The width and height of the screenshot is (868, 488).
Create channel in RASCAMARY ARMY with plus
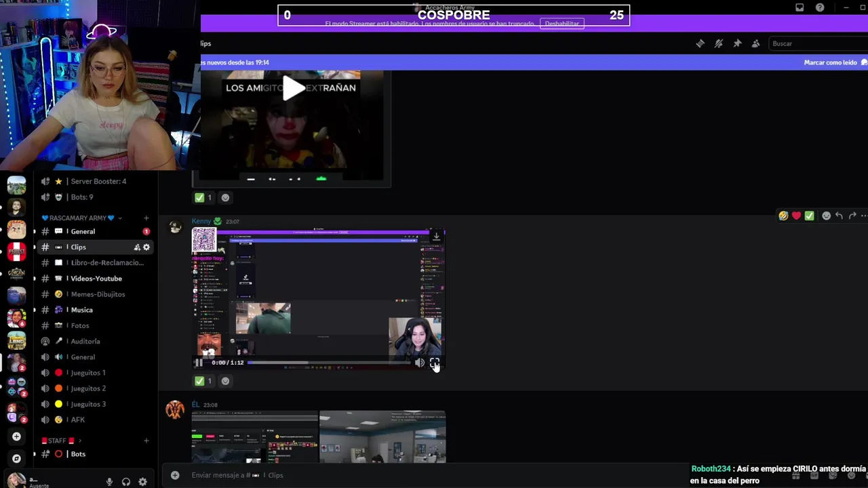coord(146,218)
